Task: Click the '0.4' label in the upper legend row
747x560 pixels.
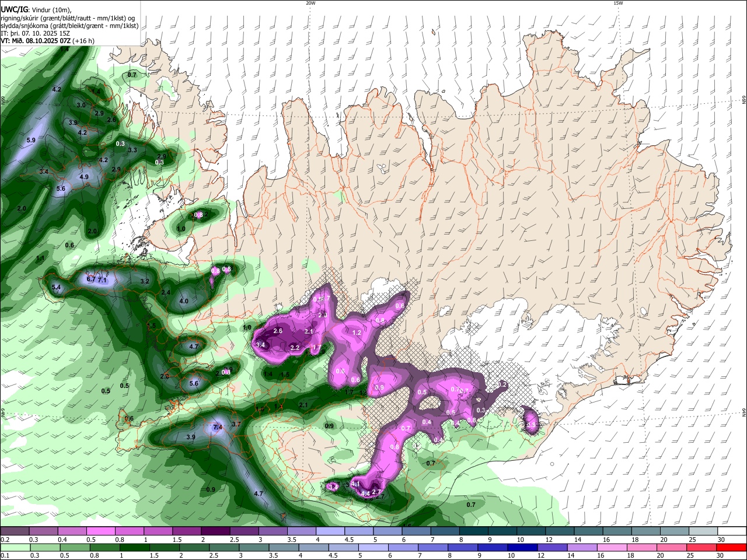Action: (62, 540)
